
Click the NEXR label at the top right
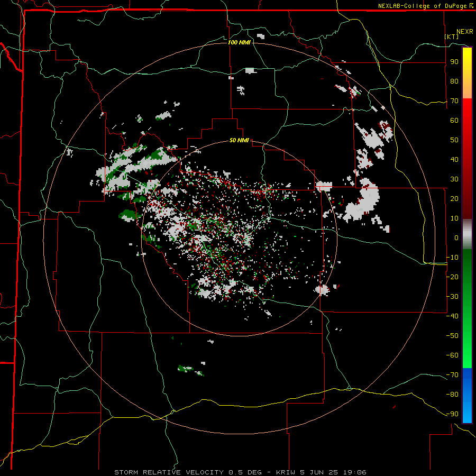(x=465, y=32)
